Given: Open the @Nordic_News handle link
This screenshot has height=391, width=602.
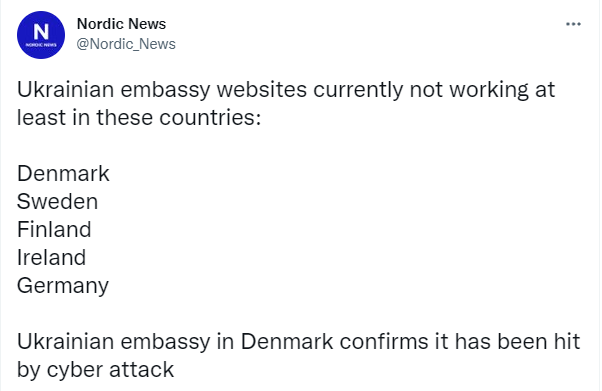Looking at the screenshot, I should (126, 44).
